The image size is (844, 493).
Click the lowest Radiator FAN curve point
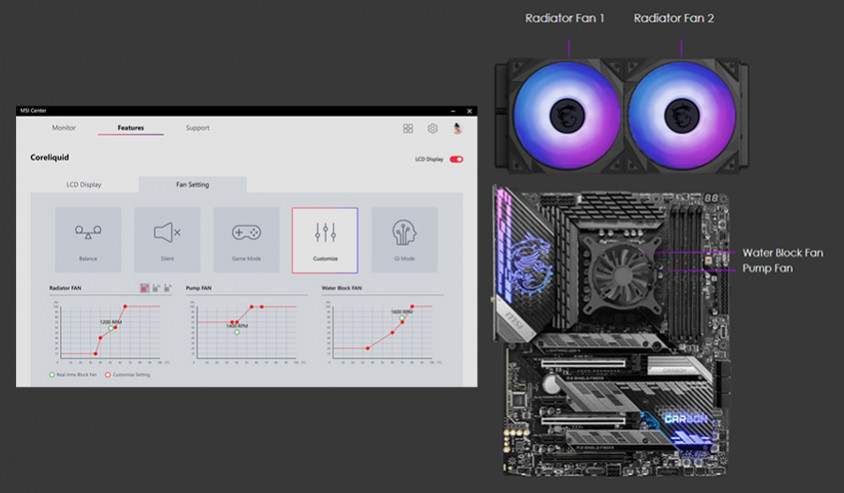point(96,354)
